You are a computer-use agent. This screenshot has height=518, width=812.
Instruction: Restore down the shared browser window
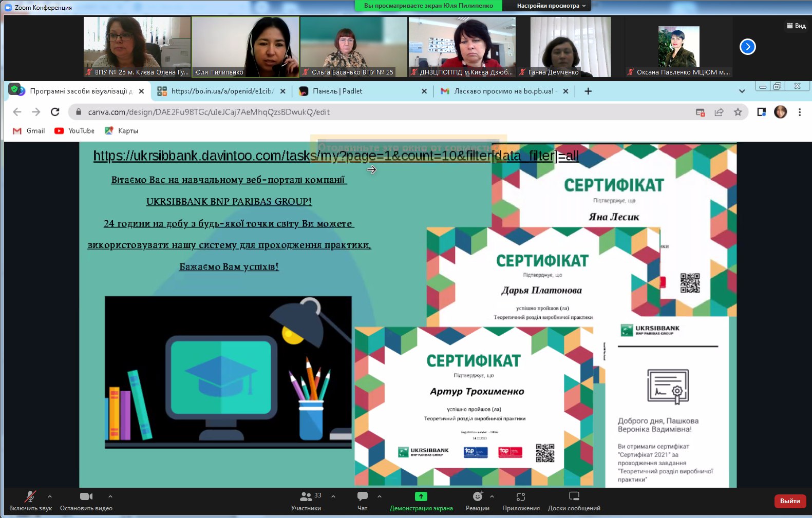tap(777, 86)
